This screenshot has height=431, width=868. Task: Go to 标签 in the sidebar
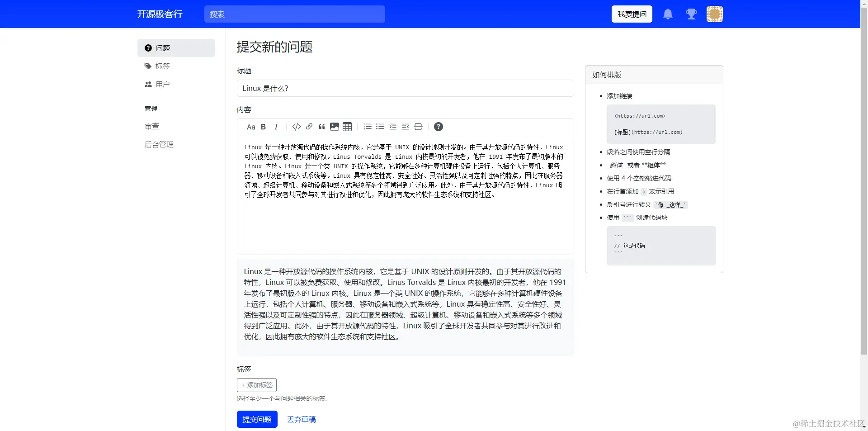[x=176, y=66]
